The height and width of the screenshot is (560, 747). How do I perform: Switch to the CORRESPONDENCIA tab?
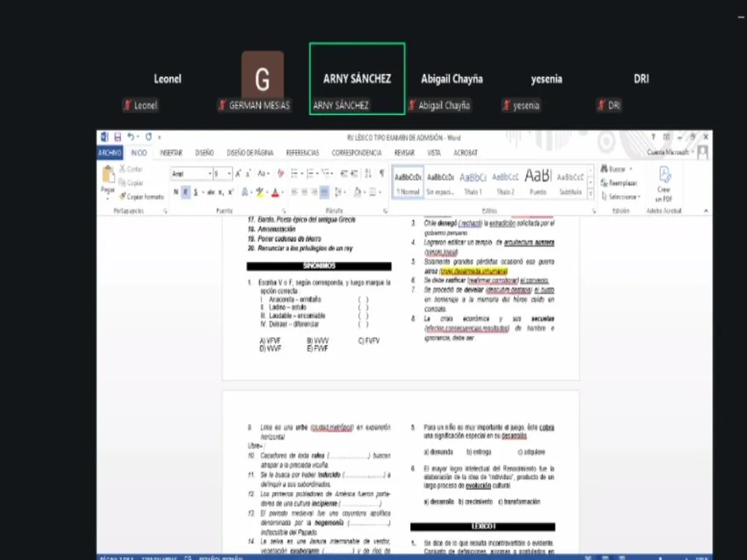357,153
